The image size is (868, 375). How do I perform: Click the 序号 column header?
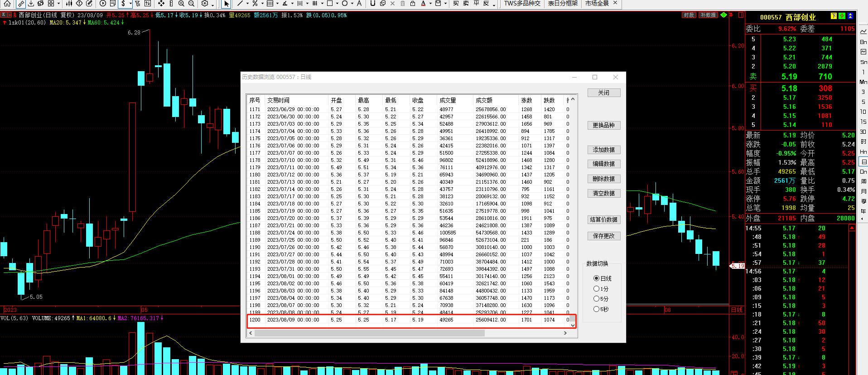[x=255, y=100]
